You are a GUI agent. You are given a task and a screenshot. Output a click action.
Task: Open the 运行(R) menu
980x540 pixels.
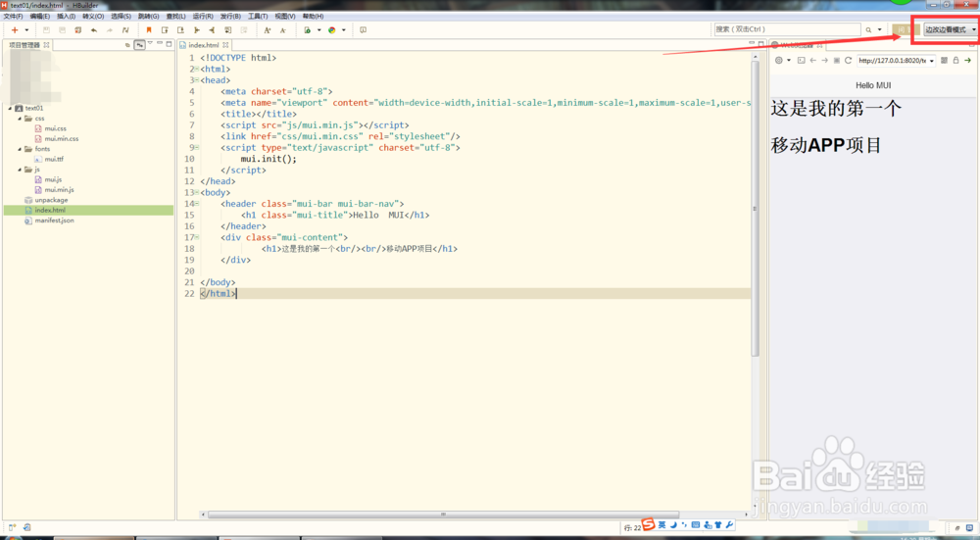coord(203,17)
